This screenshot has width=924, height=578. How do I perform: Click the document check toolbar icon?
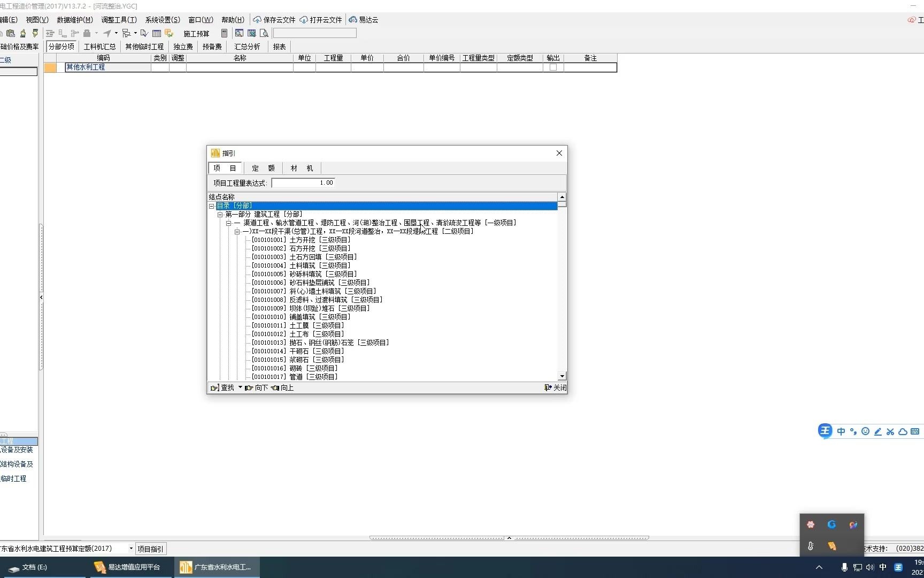144,33
